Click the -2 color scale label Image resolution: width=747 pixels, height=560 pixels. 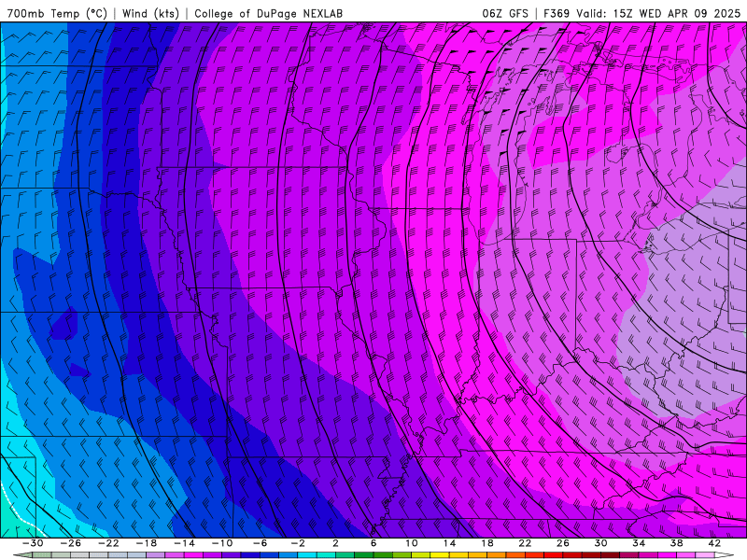pyautogui.click(x=298, y=543)
